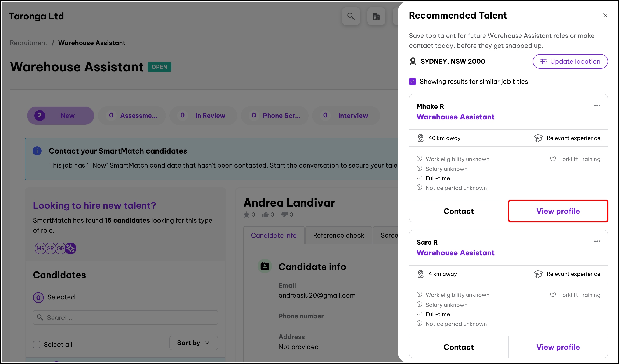Click Update location button
Screen dimensions: 619x364
[570, 61]
